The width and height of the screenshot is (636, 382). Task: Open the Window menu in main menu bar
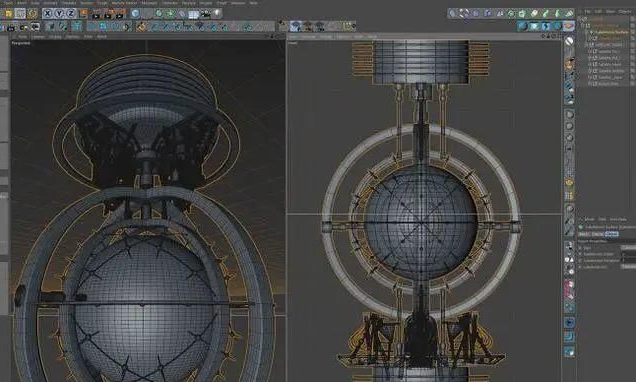238,3
